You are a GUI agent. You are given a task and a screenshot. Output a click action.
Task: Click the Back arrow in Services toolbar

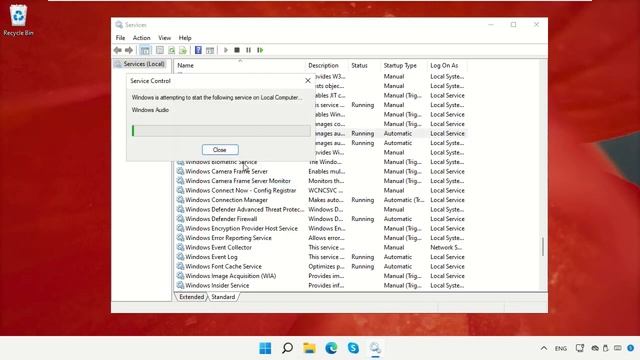tap(118, 50)
